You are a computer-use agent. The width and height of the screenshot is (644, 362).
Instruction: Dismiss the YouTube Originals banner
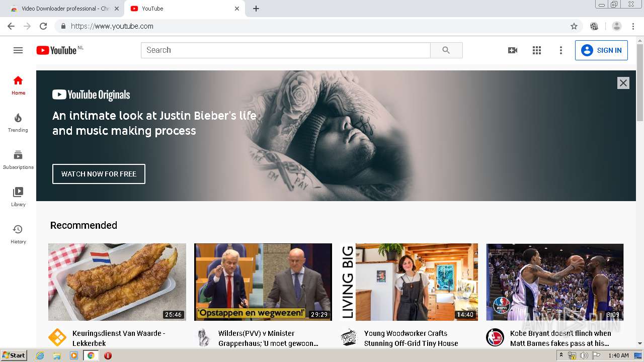tap(623, 83)
